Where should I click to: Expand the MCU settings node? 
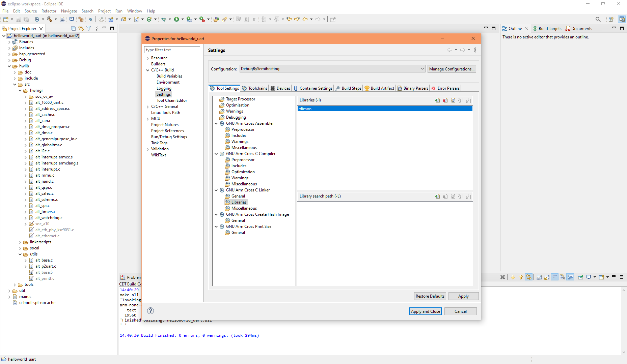coord(147,118)
